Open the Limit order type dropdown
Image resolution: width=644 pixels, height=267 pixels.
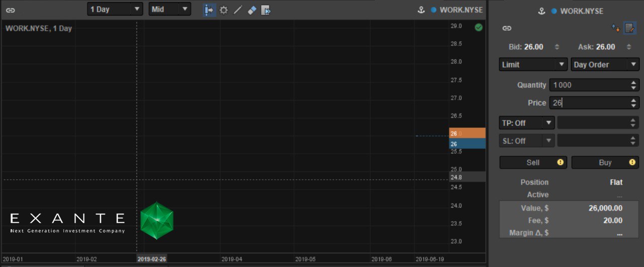[x=533, y=64]
